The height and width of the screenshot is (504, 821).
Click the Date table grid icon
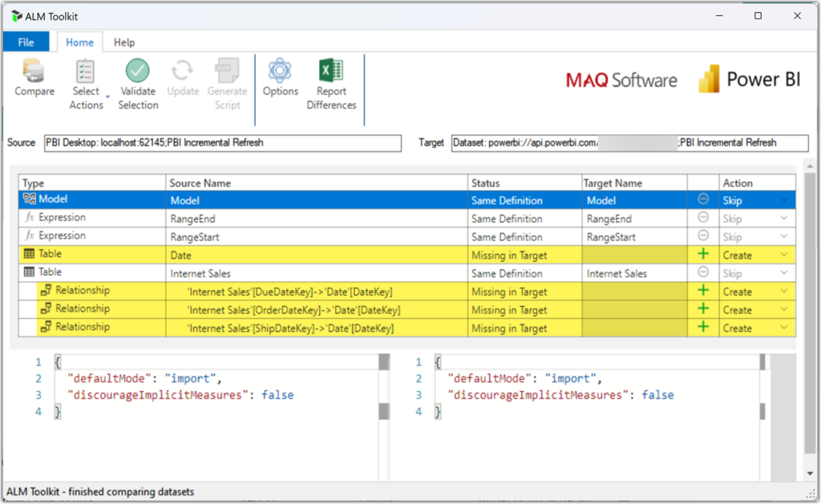click(x=30, y=254)
